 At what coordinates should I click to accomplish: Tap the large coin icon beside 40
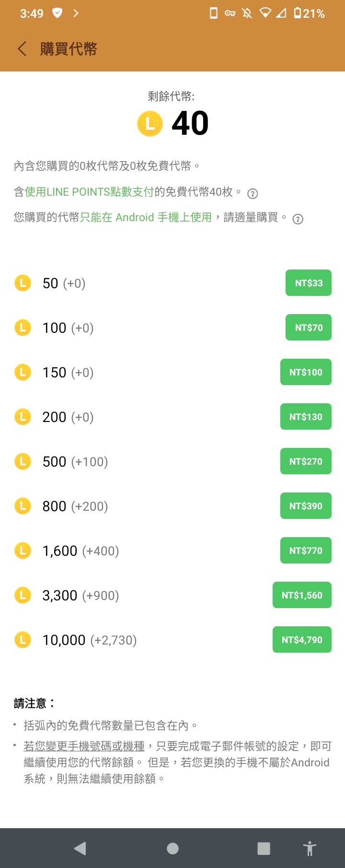(x=150, y=124)
